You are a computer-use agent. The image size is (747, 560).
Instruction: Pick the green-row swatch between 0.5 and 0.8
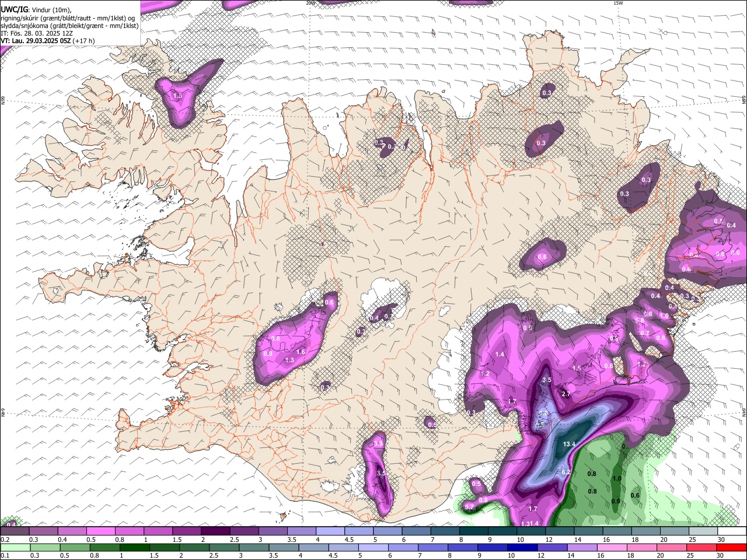point(75,547)
